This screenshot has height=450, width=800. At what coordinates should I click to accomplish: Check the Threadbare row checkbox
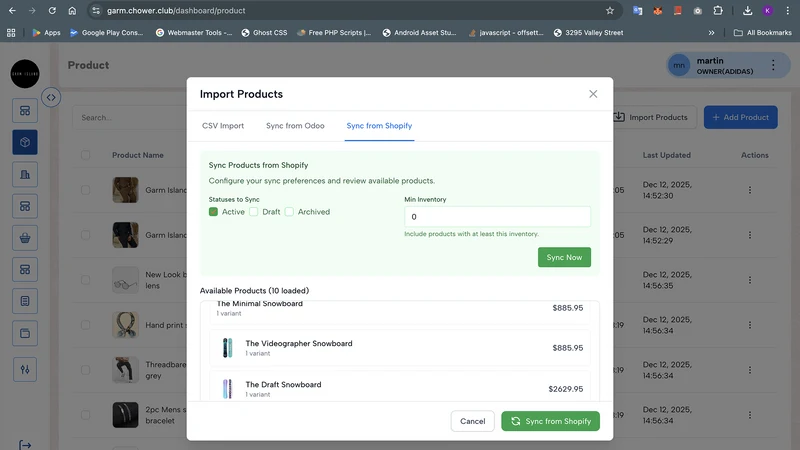point(85,370)
